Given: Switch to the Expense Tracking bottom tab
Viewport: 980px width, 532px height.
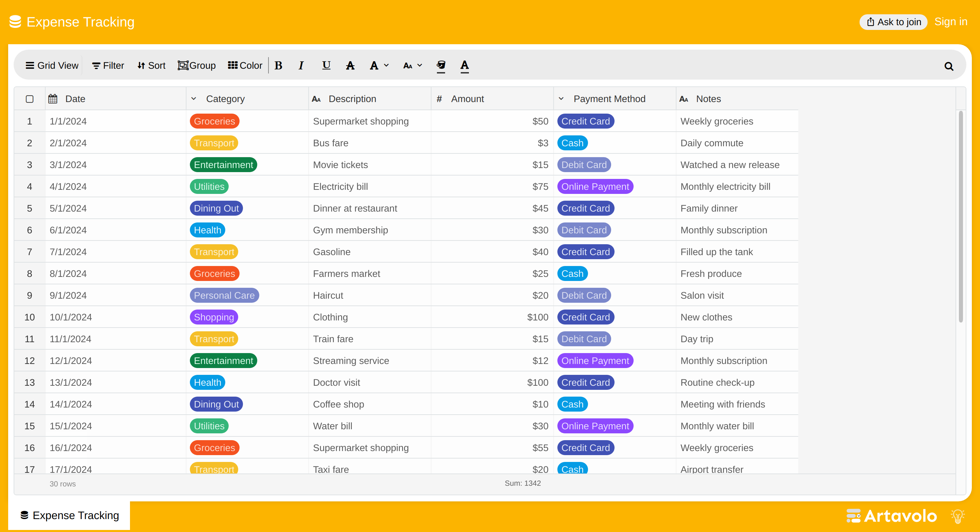Looking at the screenshot, I should [x=69, y=515].
